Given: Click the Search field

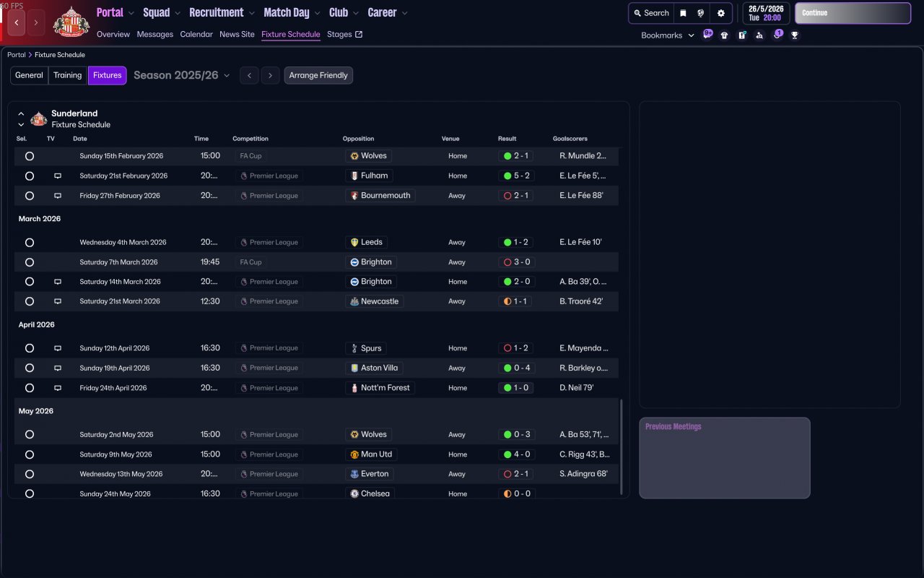Looking at the screenshot, I should click(x=650, y=13).
